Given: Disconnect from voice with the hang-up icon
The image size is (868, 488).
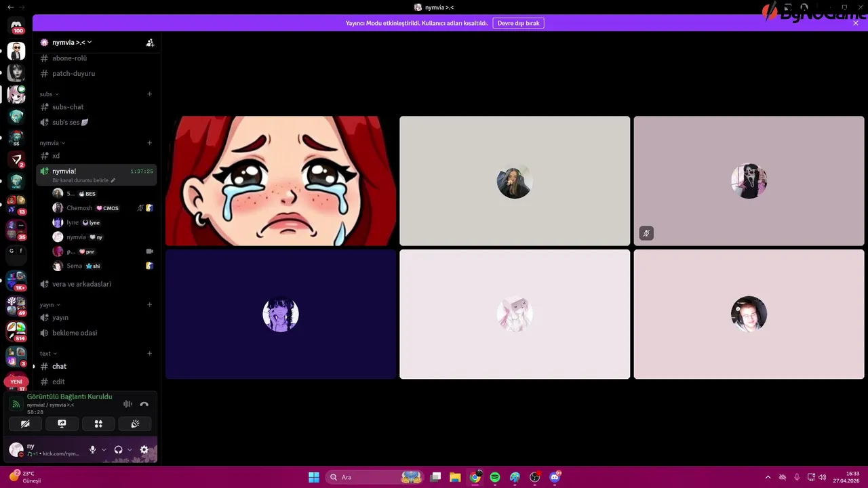Looking at the screenshot, I should pyautogui.click(x=144, y=404).
